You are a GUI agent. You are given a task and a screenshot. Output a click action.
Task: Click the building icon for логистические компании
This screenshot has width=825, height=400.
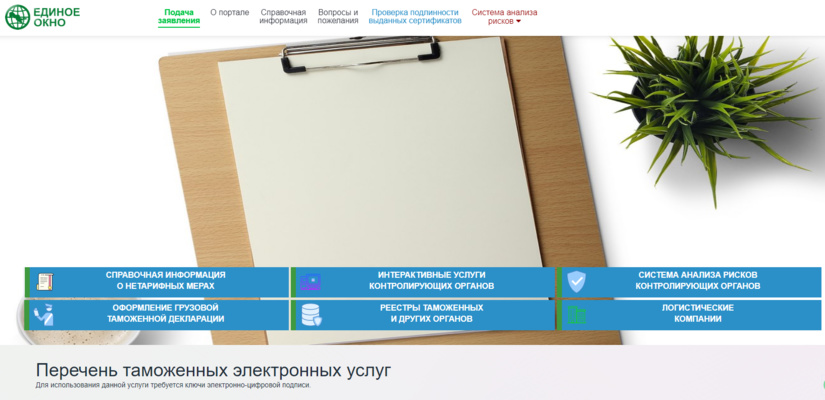coord(576,315)
